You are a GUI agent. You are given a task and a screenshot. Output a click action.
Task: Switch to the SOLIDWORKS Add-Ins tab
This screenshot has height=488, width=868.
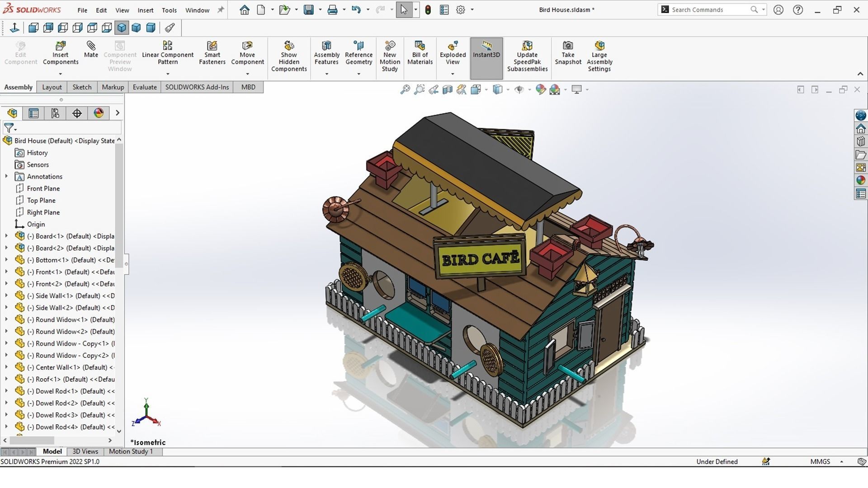coord(197,87)
